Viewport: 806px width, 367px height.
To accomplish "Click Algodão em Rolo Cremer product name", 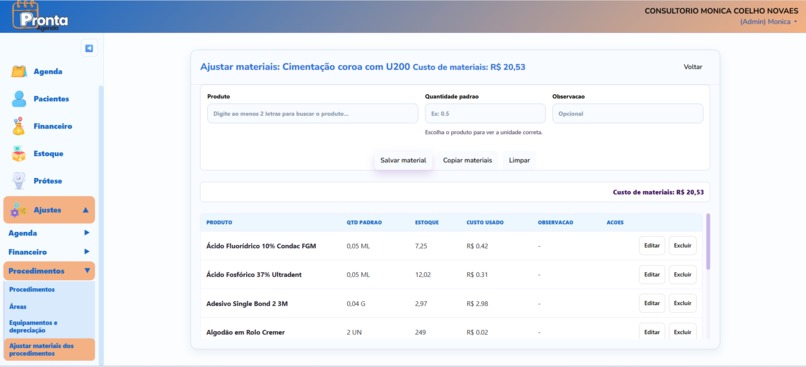I will tap(245, 333).
